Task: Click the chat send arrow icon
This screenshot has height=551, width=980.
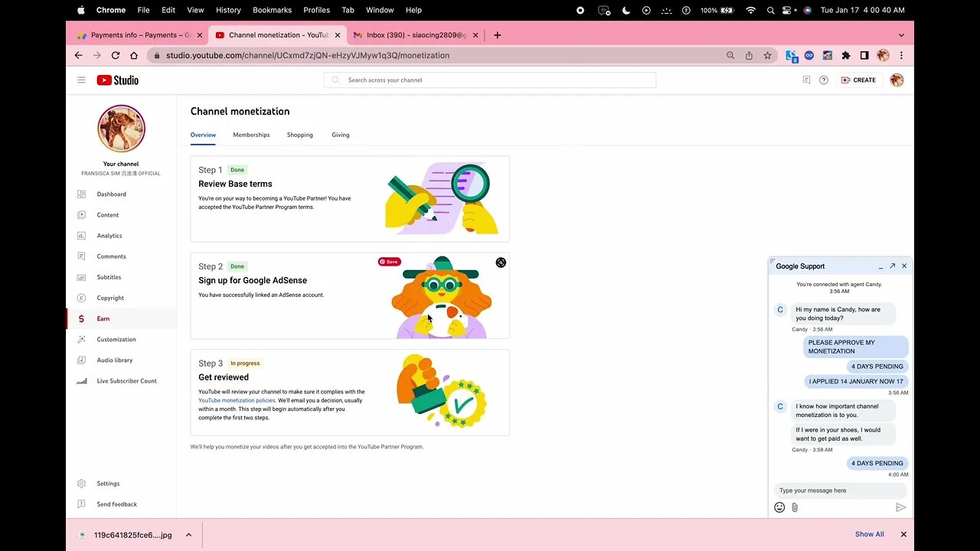Action: (901, 507)
